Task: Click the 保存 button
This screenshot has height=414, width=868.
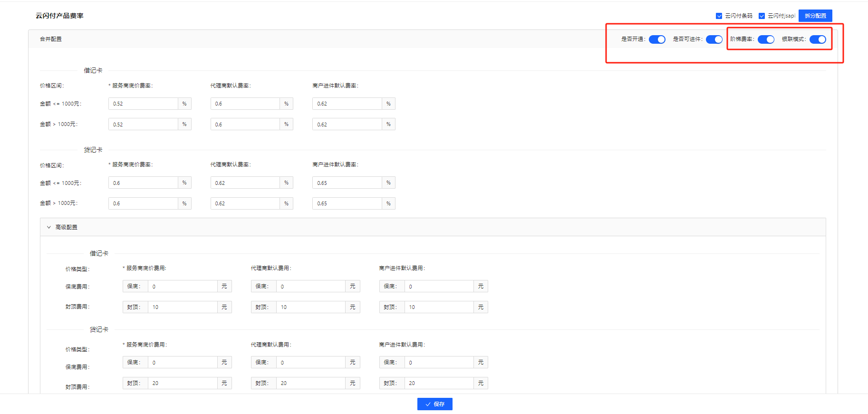Action: (434, 404)
